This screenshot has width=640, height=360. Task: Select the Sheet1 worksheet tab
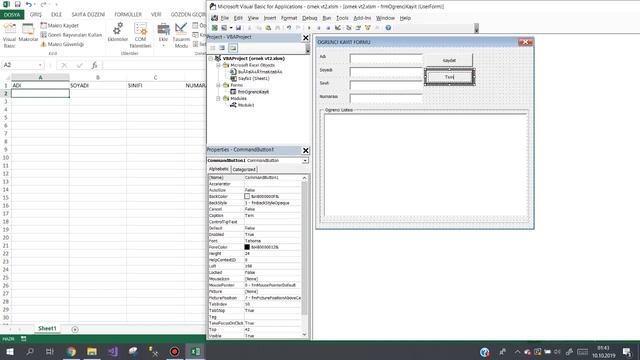click(x=47, y=329)
